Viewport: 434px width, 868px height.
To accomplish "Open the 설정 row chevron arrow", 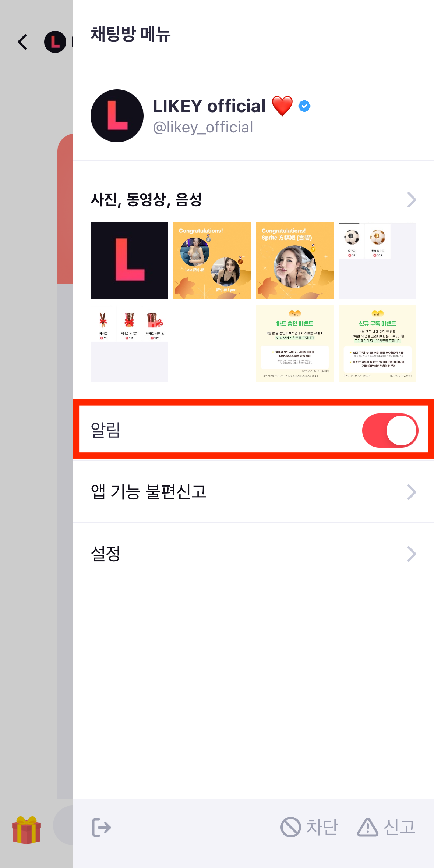I will 412,554.
